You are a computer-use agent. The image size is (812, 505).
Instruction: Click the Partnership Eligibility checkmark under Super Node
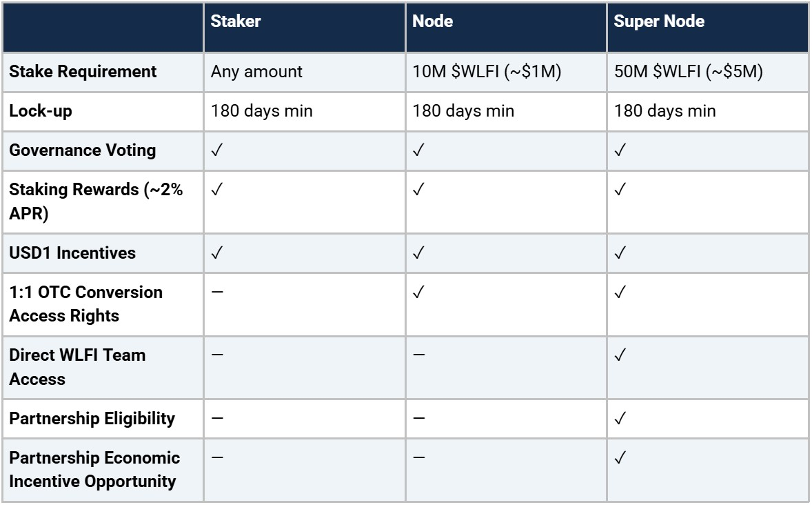pyautogui.click(x=618, y=419)
